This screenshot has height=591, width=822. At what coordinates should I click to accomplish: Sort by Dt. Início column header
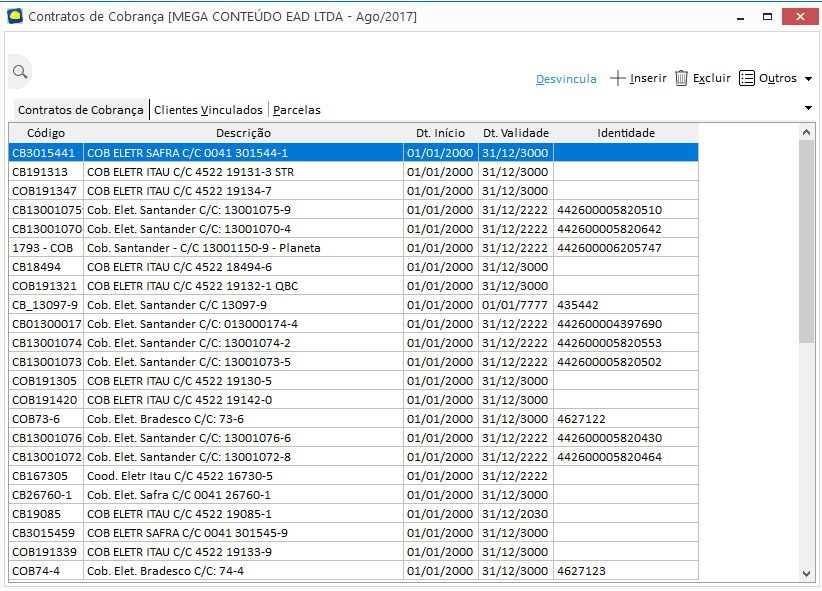[440, 133]
